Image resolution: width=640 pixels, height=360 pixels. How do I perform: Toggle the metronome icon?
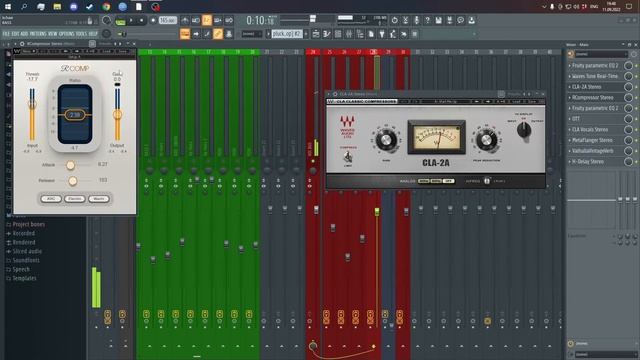pos(185,20)
